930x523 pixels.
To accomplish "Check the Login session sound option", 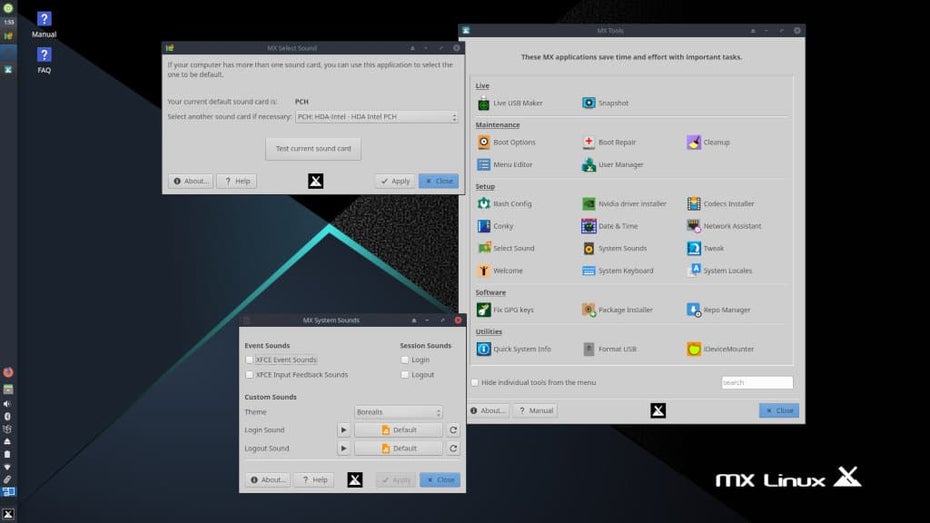I will pyautogui.click(x=405, y=360).
